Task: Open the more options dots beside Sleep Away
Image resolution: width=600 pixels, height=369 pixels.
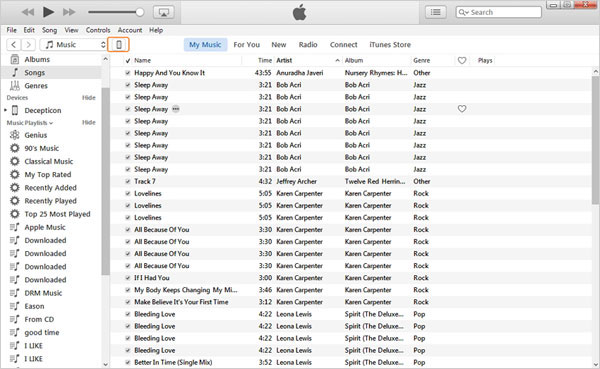Action: pos(176,109)
